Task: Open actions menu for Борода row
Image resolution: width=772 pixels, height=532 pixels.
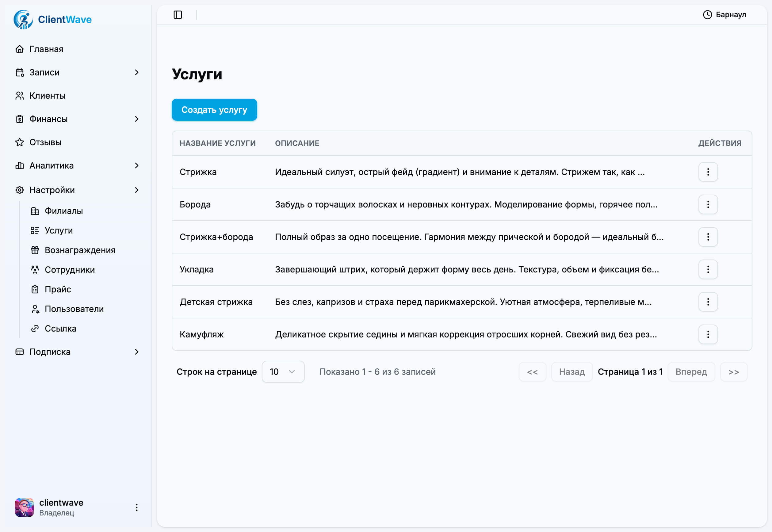Action: tap(708, 204)
